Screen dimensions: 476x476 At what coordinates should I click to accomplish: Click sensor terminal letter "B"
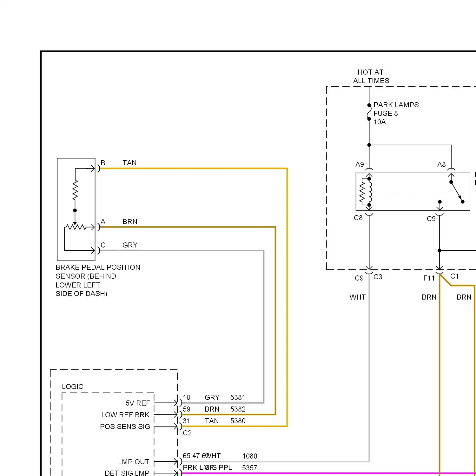coord(103,163)
